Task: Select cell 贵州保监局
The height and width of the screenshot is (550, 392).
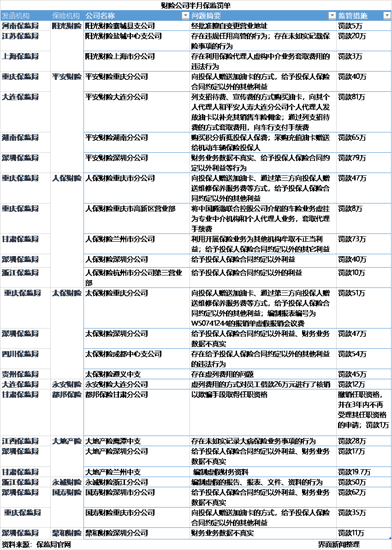Action: (25, 374)
